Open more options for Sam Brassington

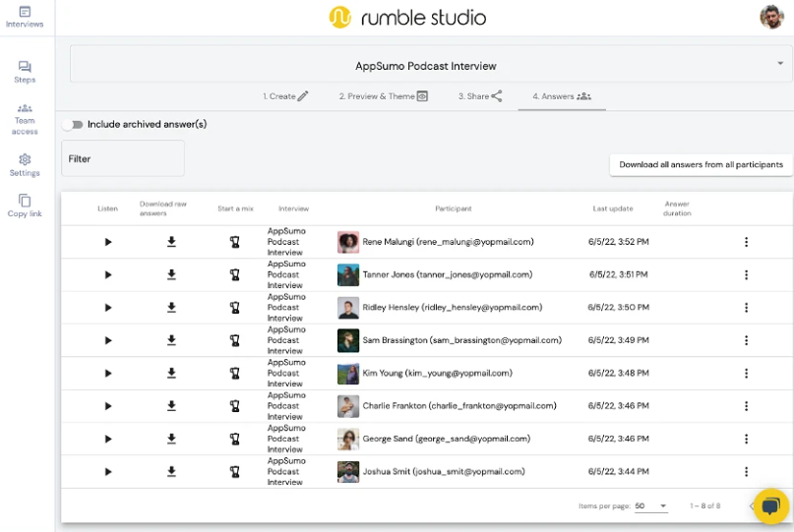pos(746,340)
